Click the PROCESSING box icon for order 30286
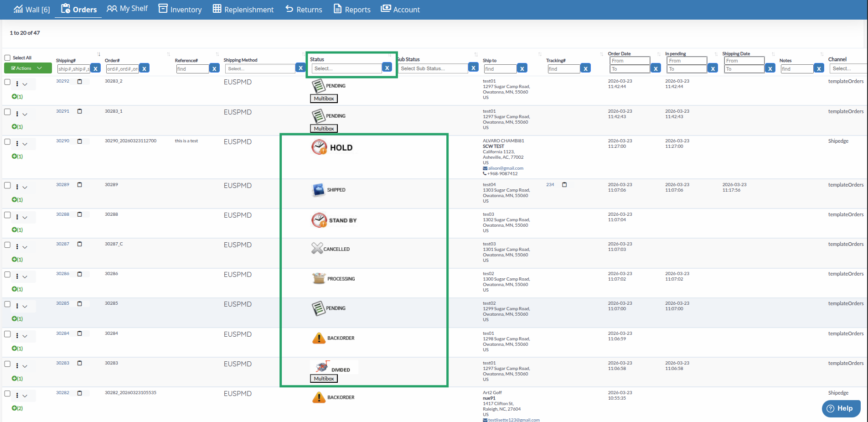 coord(319,278)
